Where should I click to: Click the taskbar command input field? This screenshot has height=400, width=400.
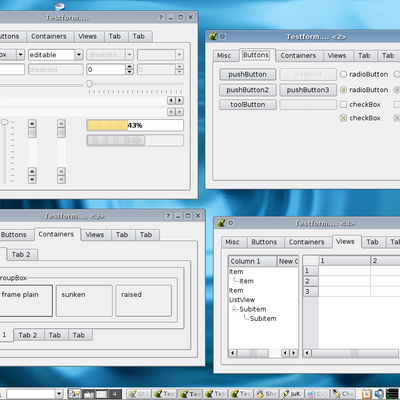[31, 394]
